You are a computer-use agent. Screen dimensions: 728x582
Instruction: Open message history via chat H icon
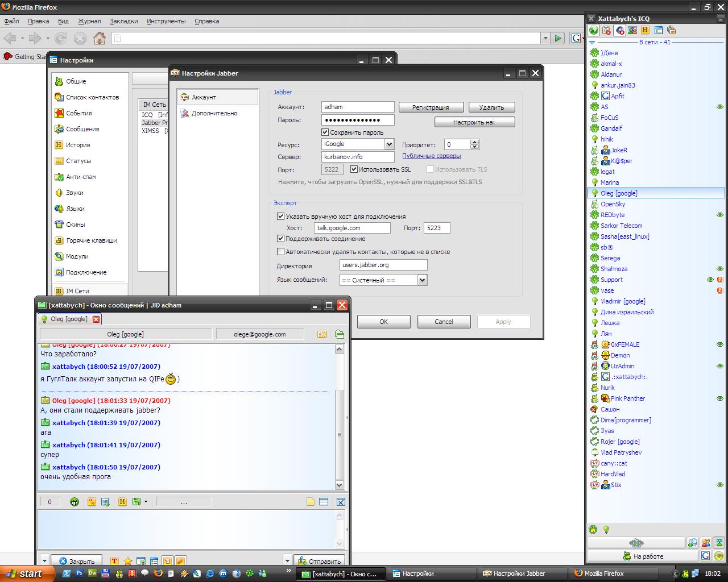click(122, 502)
